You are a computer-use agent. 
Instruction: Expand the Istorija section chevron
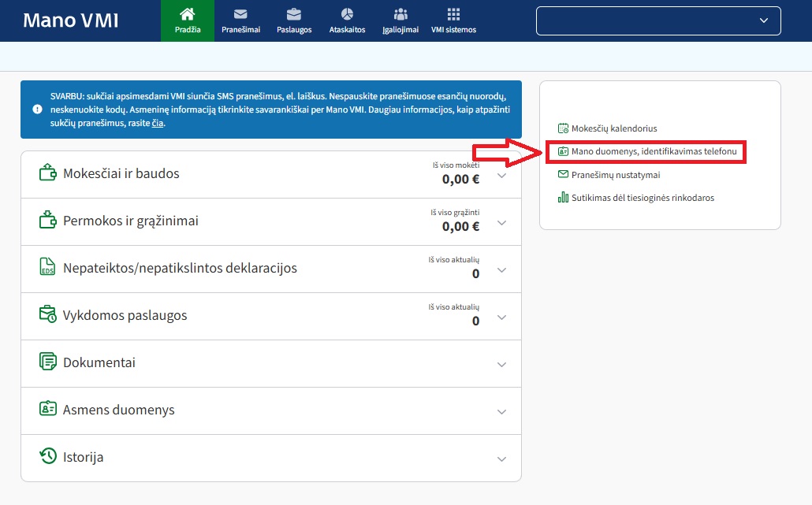(502, 459)
